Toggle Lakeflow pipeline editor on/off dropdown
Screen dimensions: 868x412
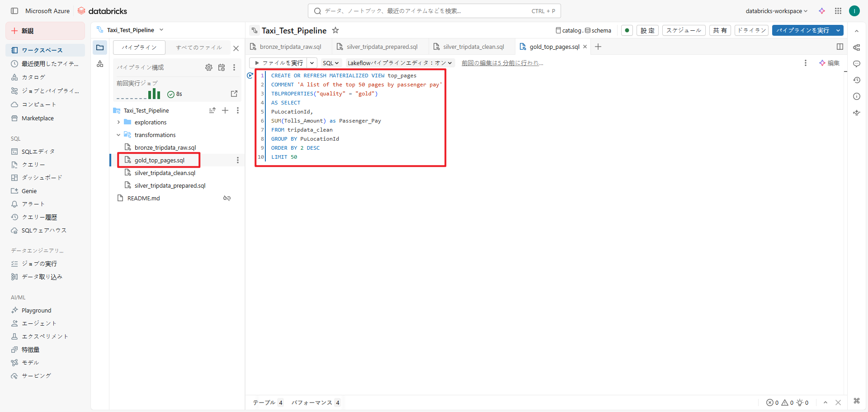(x=399, y=63)
